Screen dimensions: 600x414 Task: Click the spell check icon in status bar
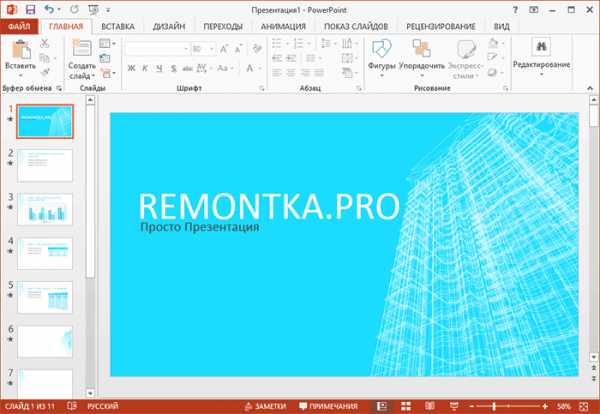(71, 406)
